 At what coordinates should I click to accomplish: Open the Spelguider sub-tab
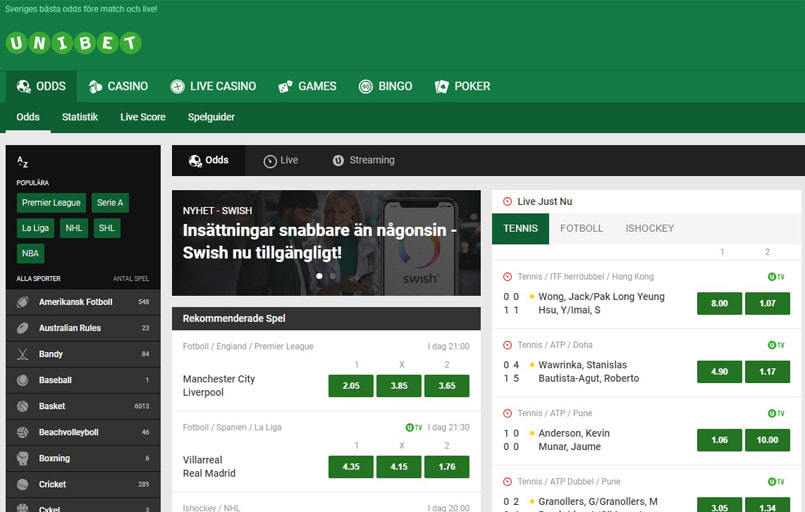pyautogui.click(x=211, y=117)
